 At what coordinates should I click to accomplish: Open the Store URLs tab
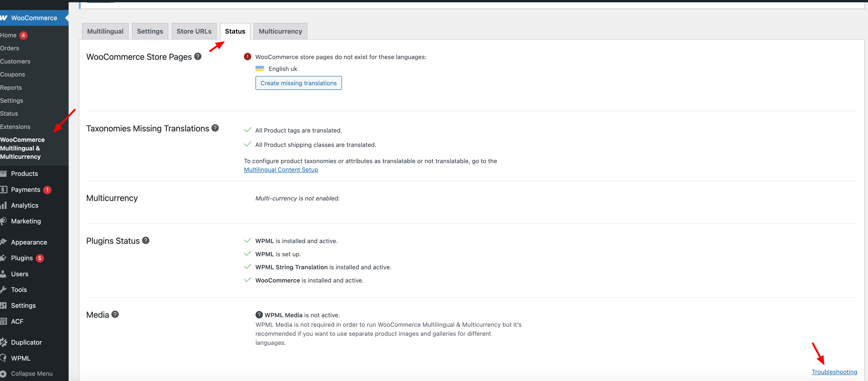[194, 31]
